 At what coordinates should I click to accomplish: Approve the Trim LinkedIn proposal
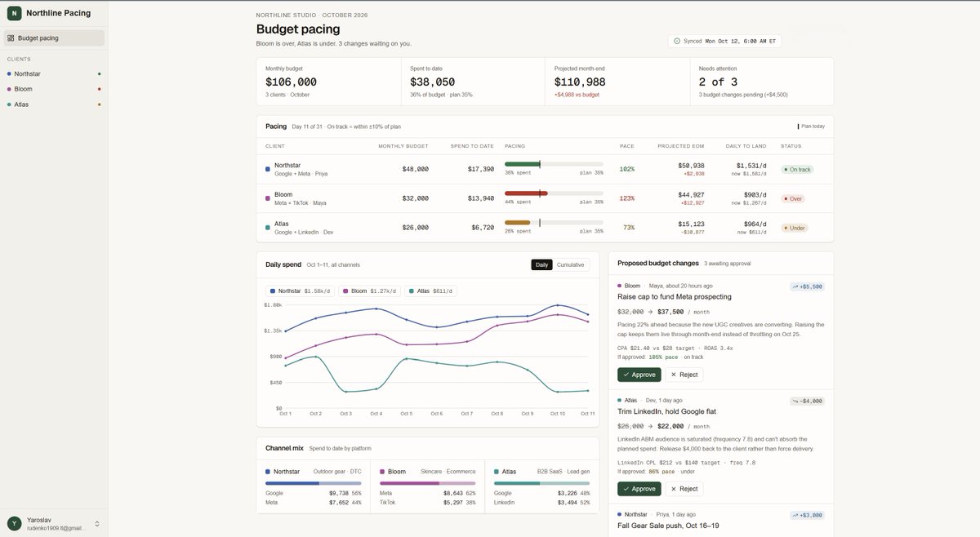pyautogui.click(x=639, y=489)
